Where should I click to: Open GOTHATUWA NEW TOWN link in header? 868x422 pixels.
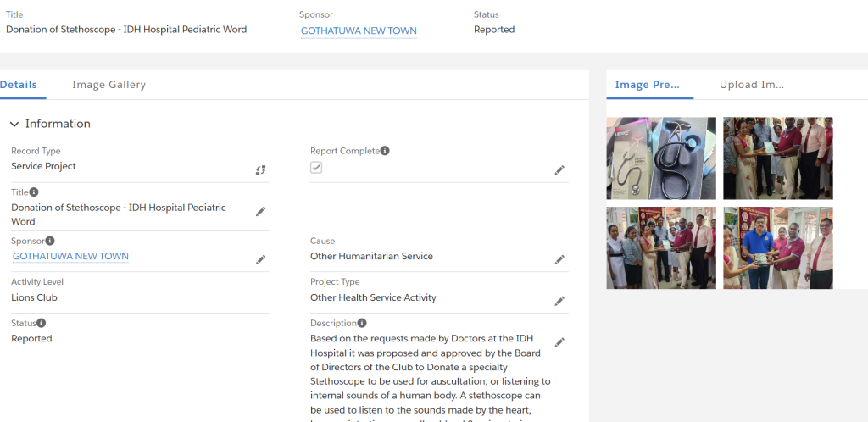[359, 31]
